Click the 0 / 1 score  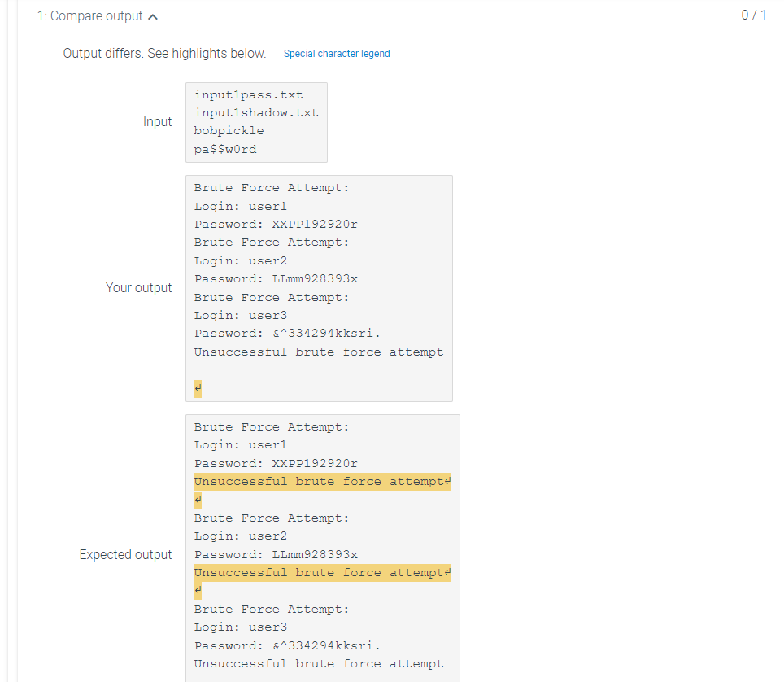click(753, 15)
